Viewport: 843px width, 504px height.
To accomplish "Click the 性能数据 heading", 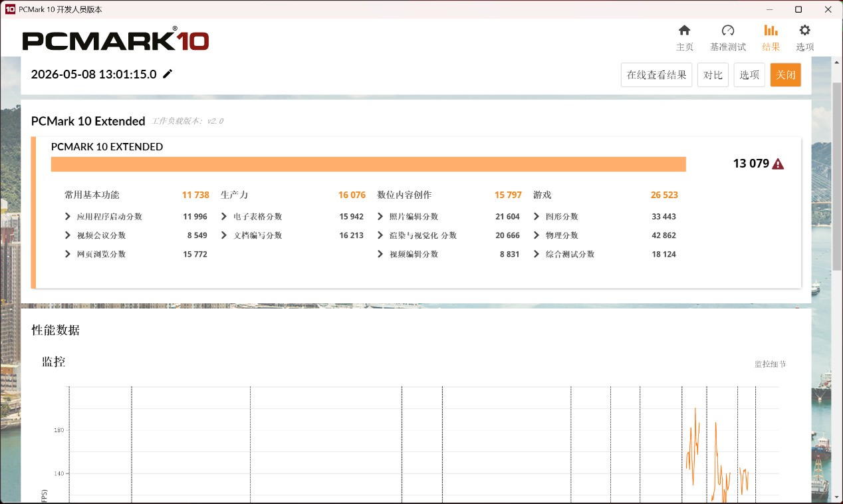I will 56,330.
